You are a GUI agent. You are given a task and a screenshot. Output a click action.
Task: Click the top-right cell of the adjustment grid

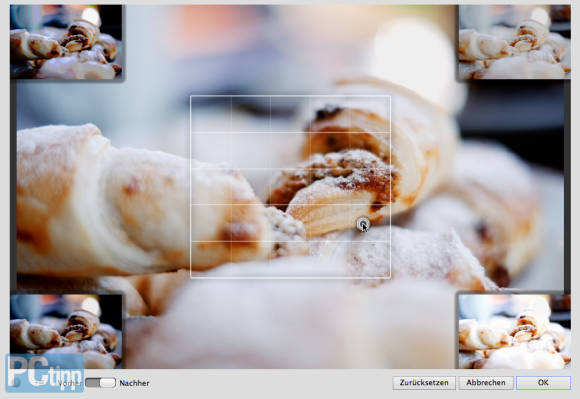tap(370, 114)
